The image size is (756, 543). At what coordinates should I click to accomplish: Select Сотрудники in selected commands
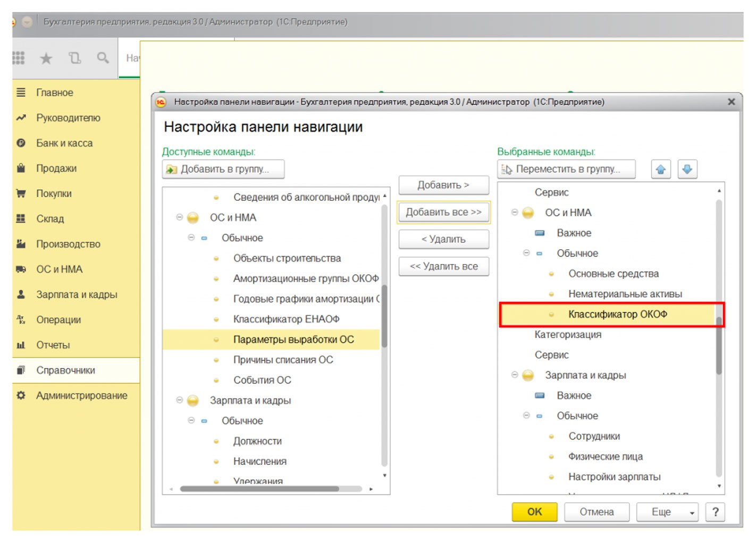[594, 436]
